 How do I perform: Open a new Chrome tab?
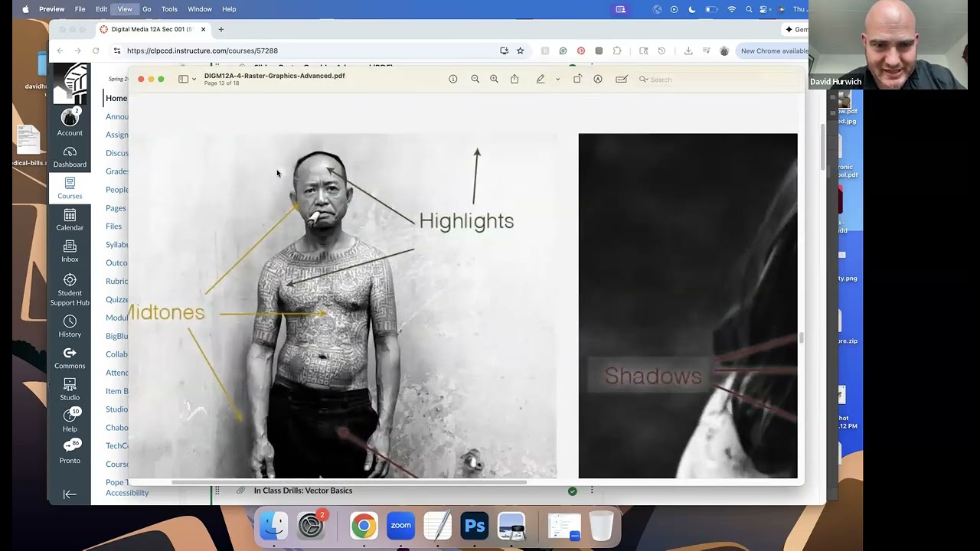(221, 29)
